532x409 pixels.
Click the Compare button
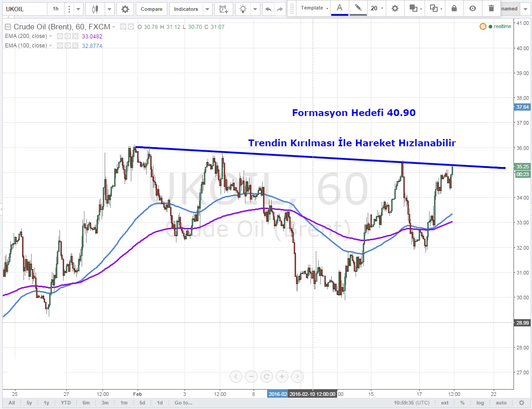point(151,9)
